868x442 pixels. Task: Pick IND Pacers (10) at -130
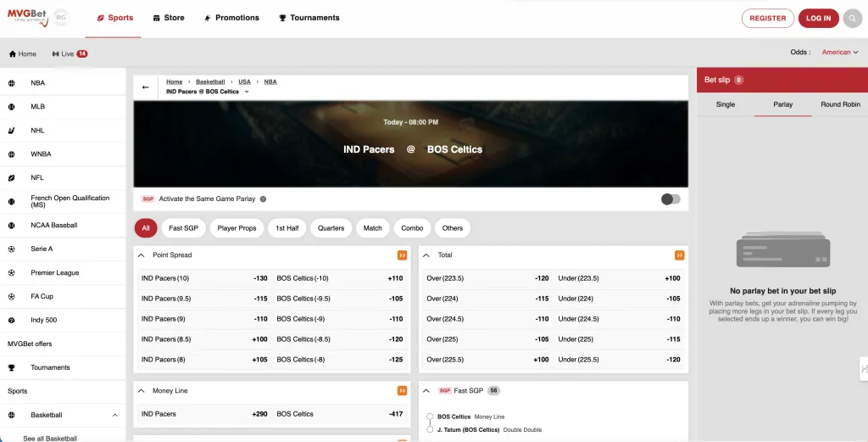tap(204, 278)
